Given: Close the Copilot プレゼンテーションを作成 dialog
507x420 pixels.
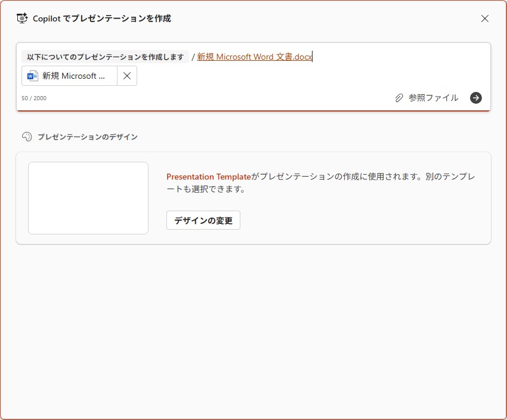Looking at the screenshot, I should (x=485, y=18).
